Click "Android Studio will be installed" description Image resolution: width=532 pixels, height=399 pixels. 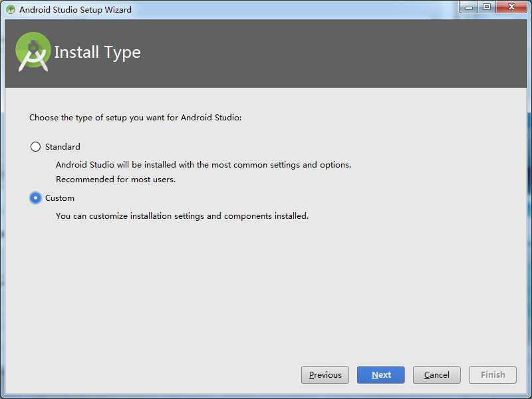(203, 164)
